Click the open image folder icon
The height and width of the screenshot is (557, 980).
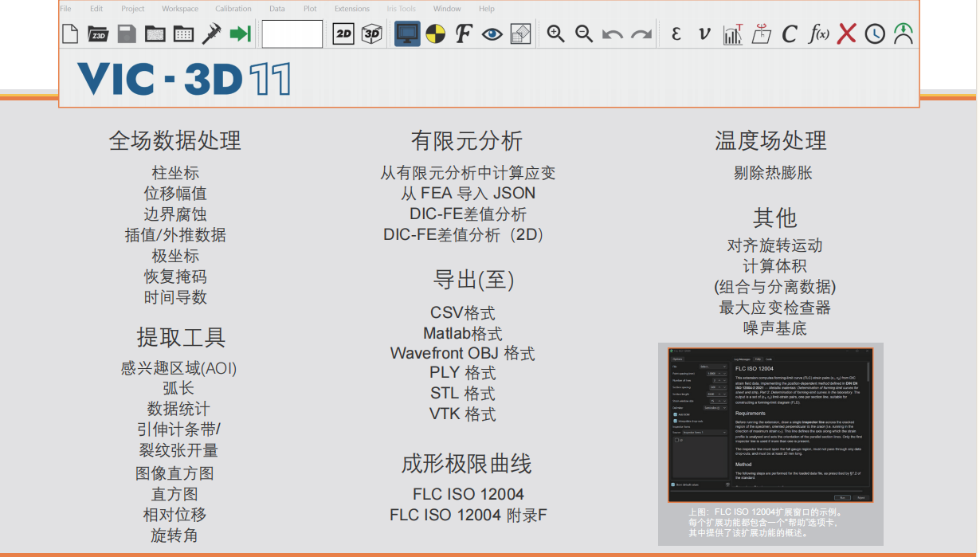point(155,34)
